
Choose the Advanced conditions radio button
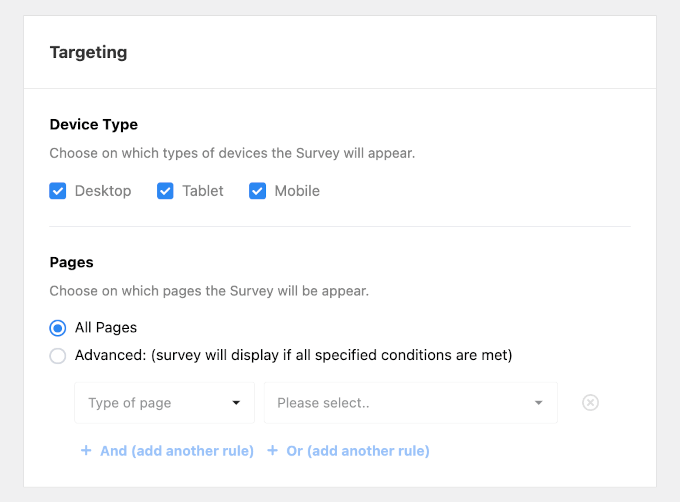tap(58, 356)
